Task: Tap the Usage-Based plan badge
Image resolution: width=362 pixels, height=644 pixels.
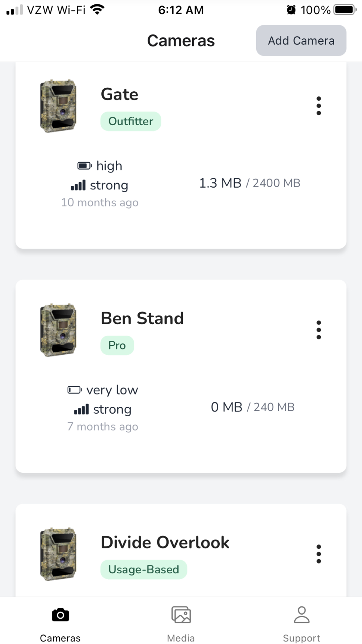Action: click(144, 569)
